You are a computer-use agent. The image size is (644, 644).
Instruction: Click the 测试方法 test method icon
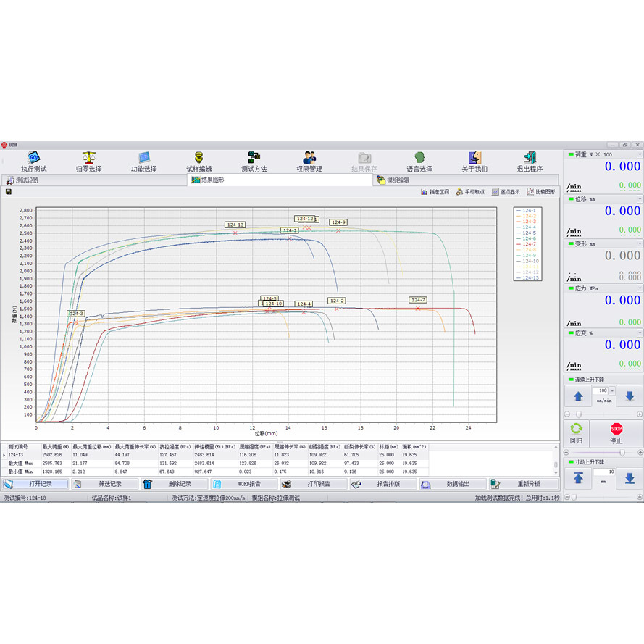(254, 158)
